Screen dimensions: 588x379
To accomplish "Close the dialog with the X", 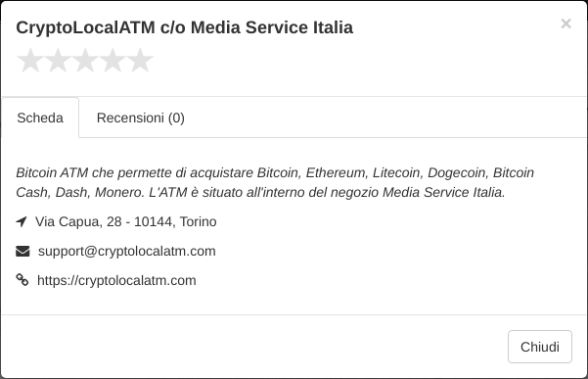I will (x=565, y=24).
